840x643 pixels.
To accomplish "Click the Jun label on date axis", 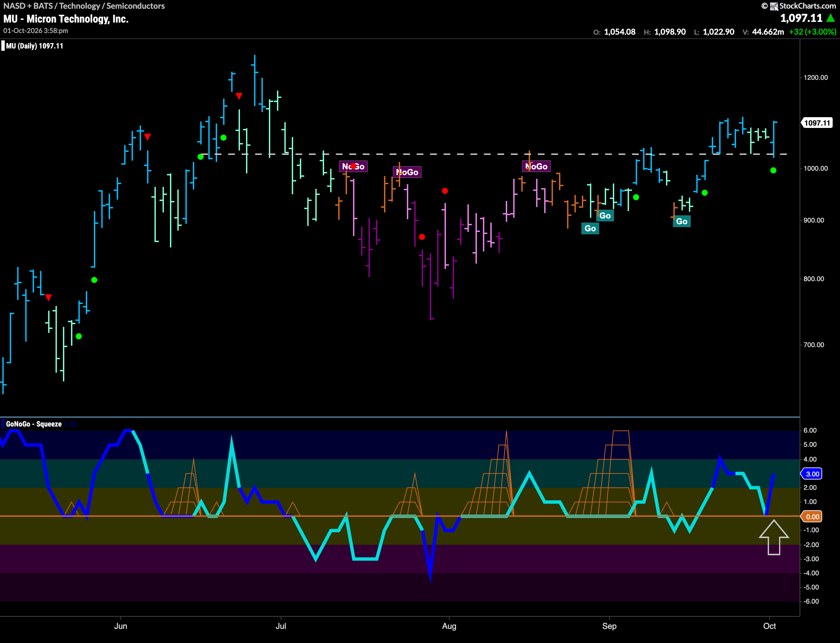I will [120, 626].
